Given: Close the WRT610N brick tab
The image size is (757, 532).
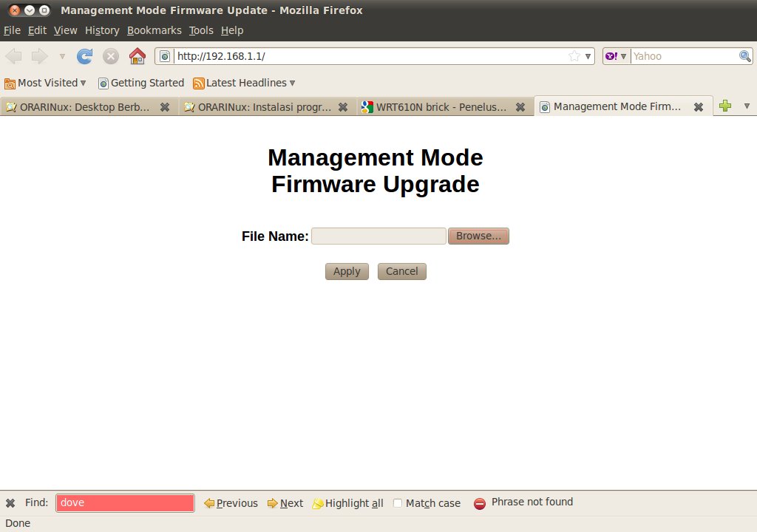Looking at the screenshot, I should (520, 106).
